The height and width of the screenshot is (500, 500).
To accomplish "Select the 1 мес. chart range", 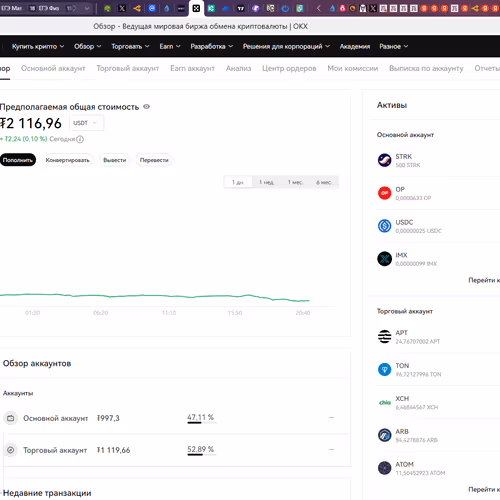I will click(295, 182).
